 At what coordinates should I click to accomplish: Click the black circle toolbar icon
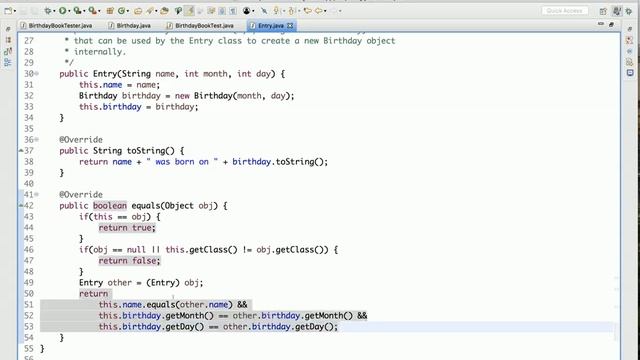click(x=247, y=11)
